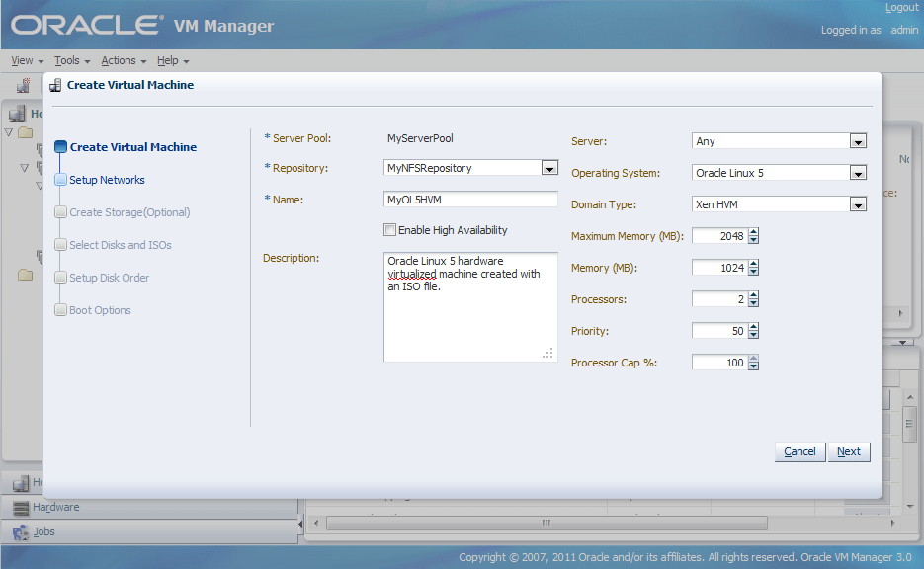
Task: Click the Next button
Action: pos(849,451)
